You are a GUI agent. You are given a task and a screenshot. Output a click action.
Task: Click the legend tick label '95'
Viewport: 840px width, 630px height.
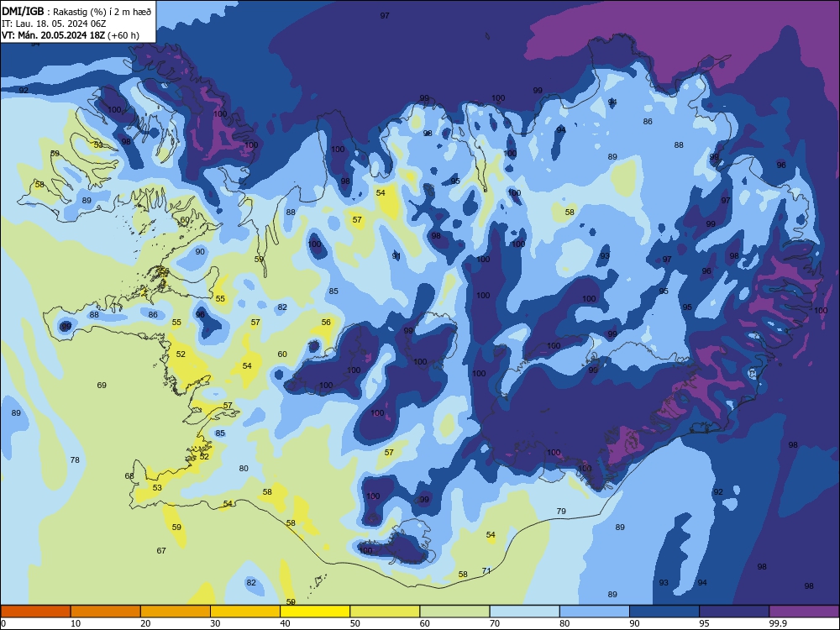[x=705, y=623]
